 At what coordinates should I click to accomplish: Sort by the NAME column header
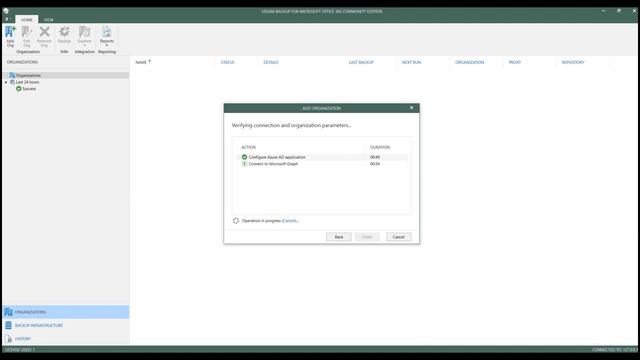pyautogui.click(x=141, y=62)
